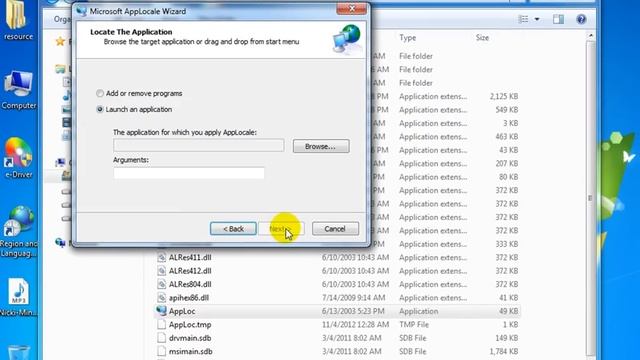Select the msimain.sdb file name
Screen dimensions: 640x360
pyautogui.click(x=191, y=351)
